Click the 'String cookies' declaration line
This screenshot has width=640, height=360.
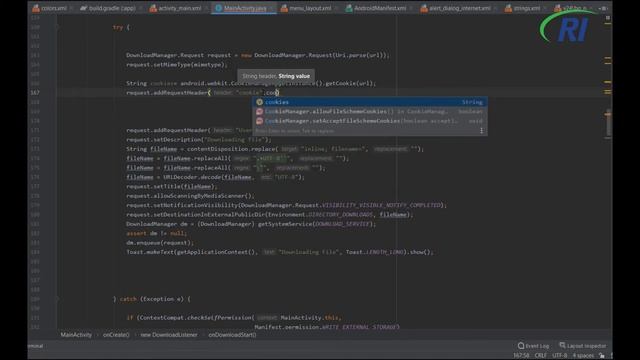tap(251, 83)
